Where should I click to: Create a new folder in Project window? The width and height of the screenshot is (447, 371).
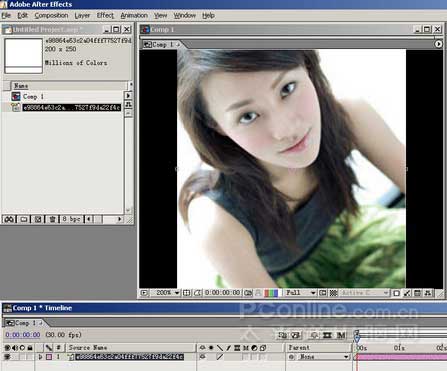pyautogui.click(x=24, y=219)
